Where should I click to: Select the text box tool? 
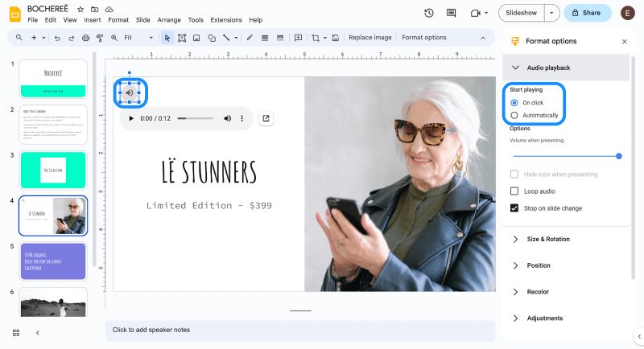tap(182, 38)
